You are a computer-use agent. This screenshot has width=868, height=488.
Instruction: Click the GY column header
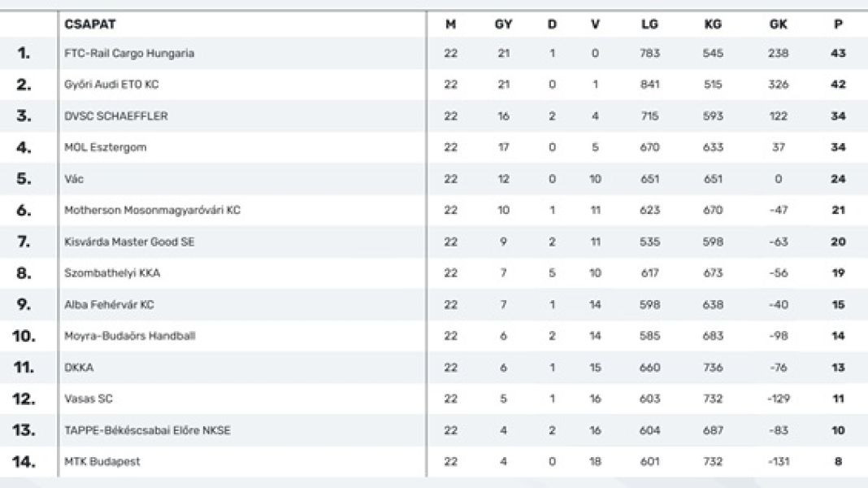(x=504, y=24)
